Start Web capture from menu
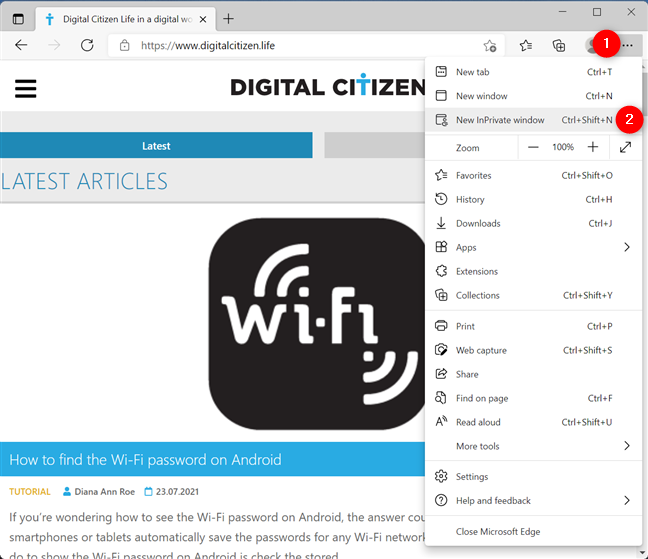Image resolution: width=648 pixels, height=559 pixels. point(533,350)
